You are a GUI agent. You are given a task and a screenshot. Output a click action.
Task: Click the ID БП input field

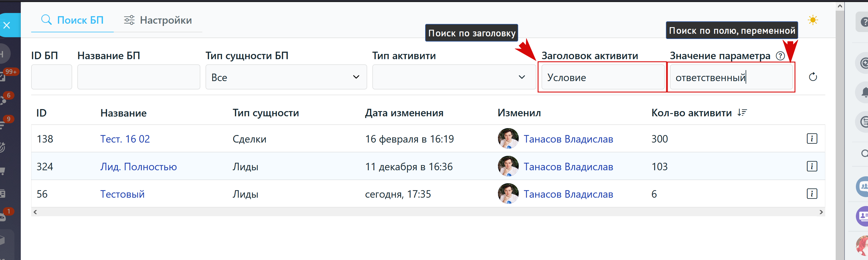(x=52, y=77)
